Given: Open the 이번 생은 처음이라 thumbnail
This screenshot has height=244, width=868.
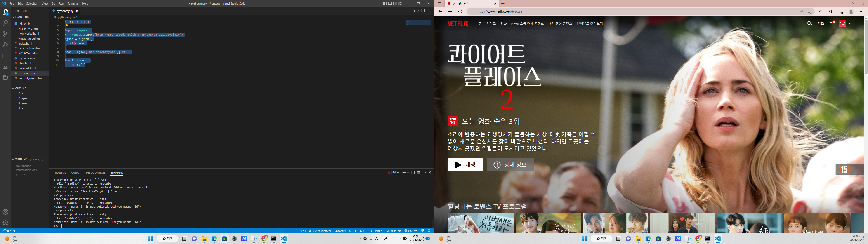Looking at the screenshot, I should 481,223.
